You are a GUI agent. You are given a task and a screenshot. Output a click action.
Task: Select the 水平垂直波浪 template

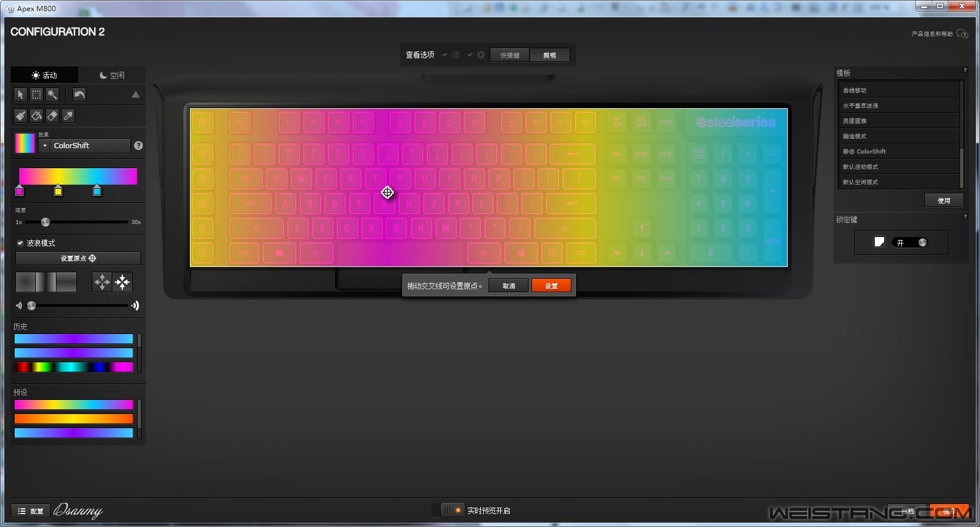(x=898, y=105)
